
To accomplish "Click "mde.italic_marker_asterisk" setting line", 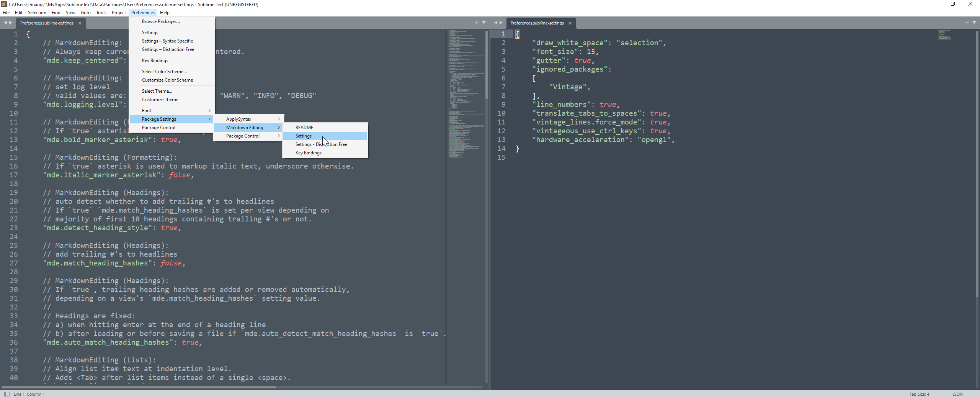I will point(118,175).
